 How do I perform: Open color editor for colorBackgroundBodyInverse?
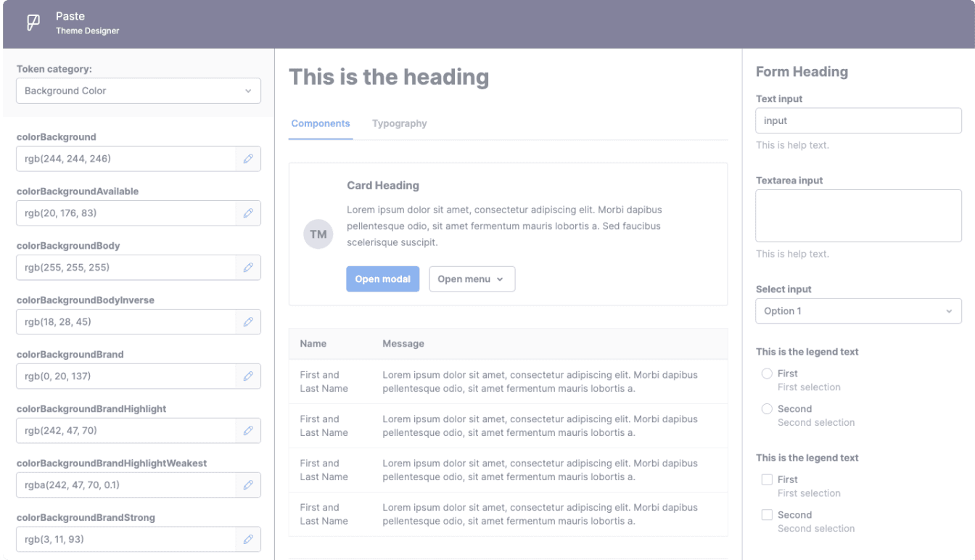point(248,322)
